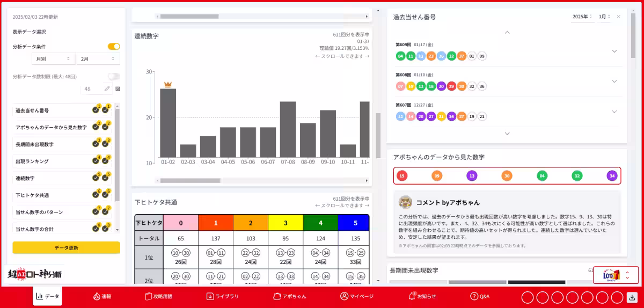Toggle second check of アポちゃんのデータから見た数字 row
This screenshot has width=644, height=308.
point(105,127)
